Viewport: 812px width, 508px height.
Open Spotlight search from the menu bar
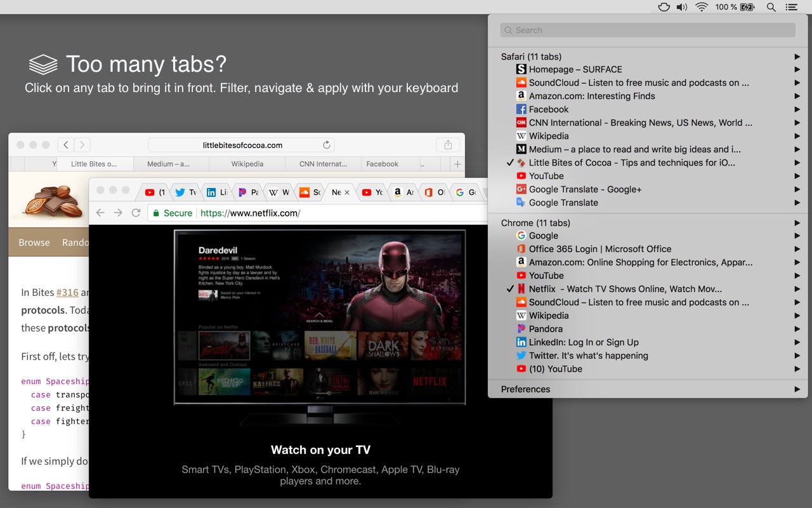tap(770, 7)
